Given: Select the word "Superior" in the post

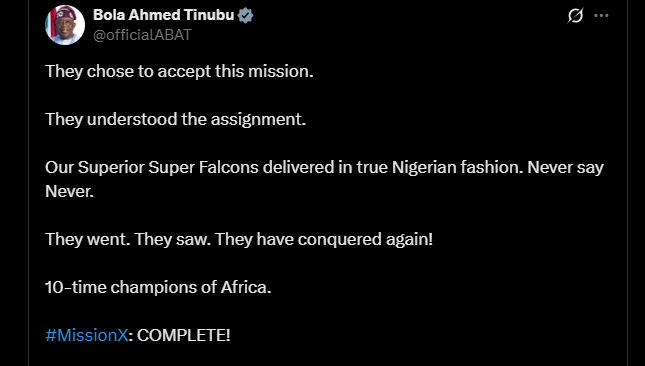Looking at the screenshot, I should click(111, 167).
